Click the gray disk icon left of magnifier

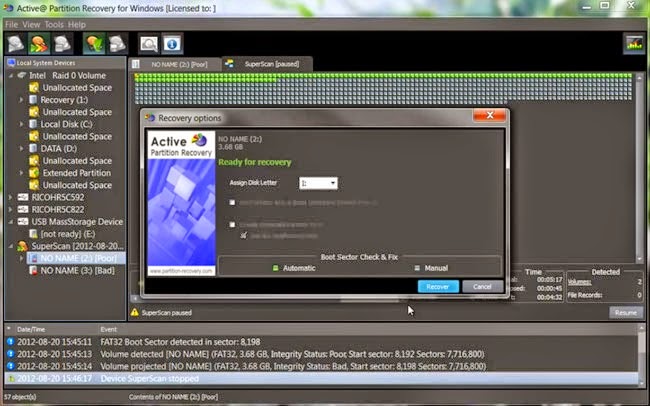[117, 44]
